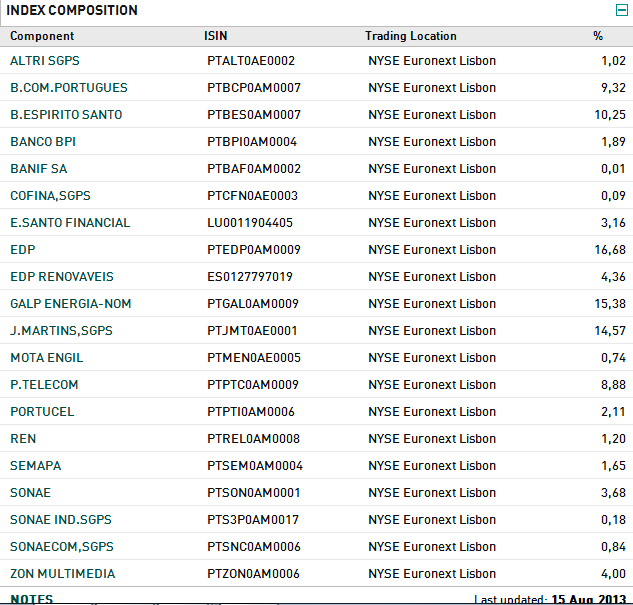Select ISIN PTSON0AM0001
Screen dimensions: 633x605
tap(254, 493)
